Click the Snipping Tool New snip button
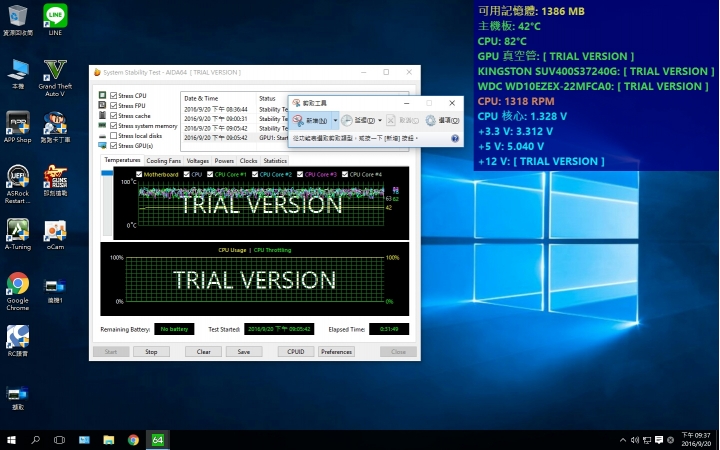Screen dimensions: 720x450 (310, 120)
